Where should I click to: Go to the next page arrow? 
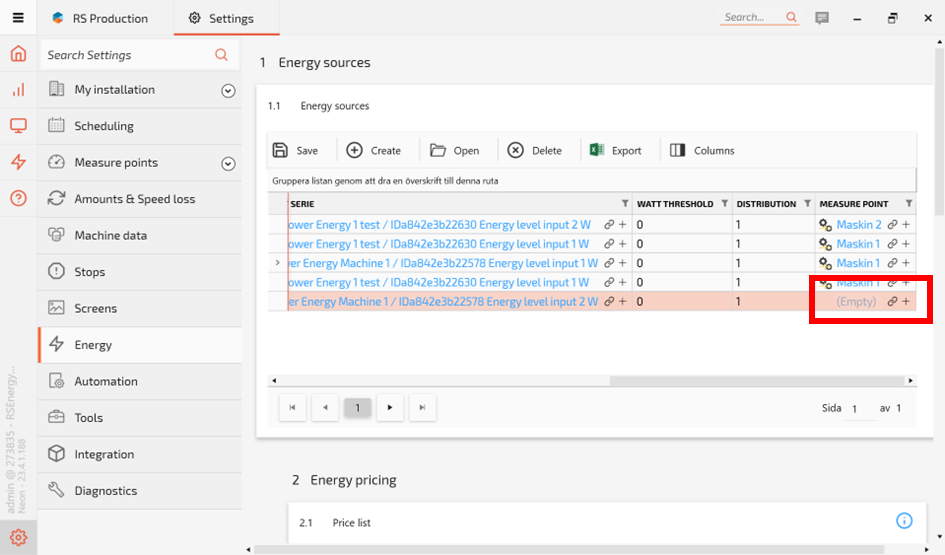390,408
